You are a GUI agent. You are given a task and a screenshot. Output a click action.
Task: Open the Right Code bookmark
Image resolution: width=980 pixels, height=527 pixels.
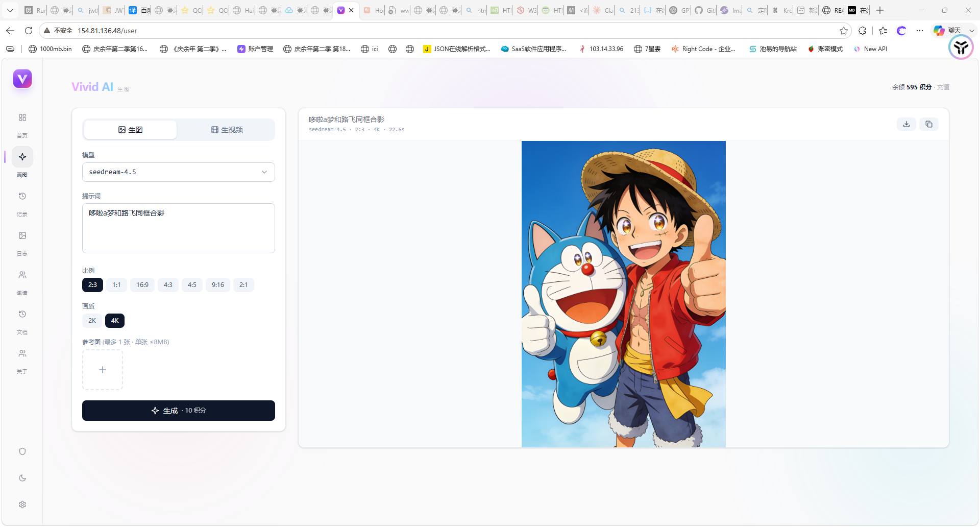click(703, 49)
